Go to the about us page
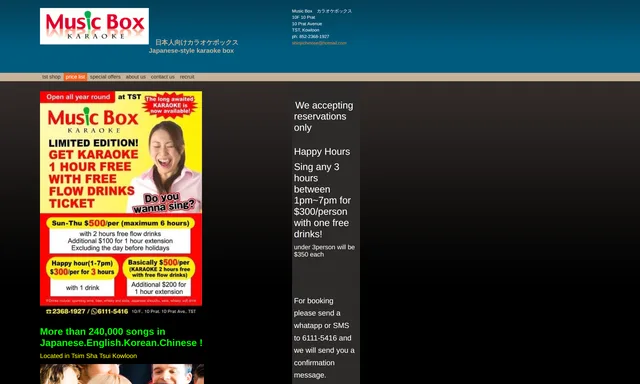 click(x=136, y=77)
